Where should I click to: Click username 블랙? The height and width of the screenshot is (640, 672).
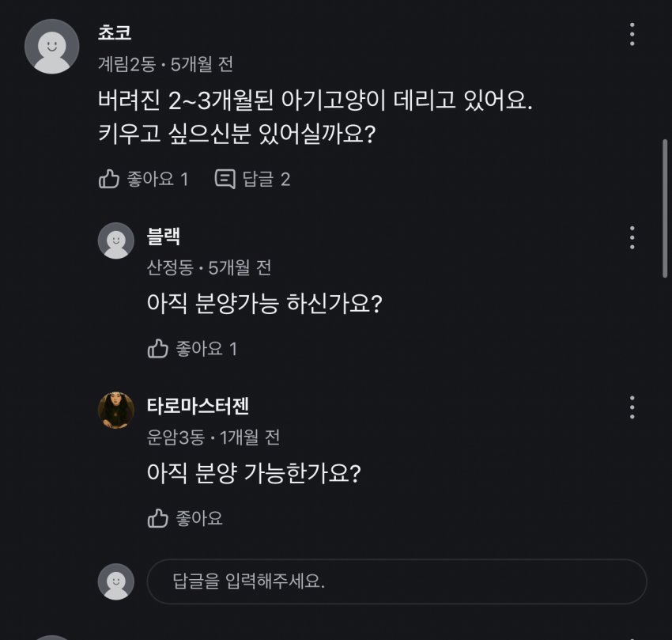click(164, 236)
